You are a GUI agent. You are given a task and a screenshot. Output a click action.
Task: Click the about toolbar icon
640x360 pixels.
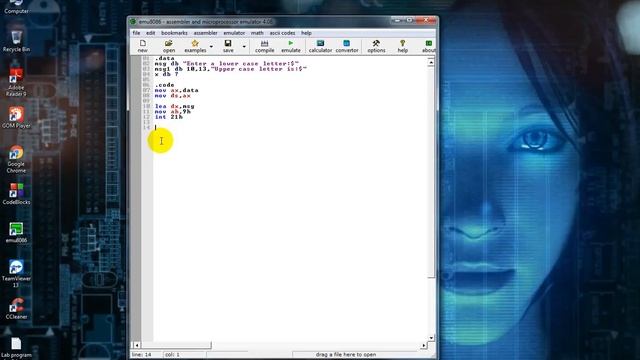pos(428,46)
